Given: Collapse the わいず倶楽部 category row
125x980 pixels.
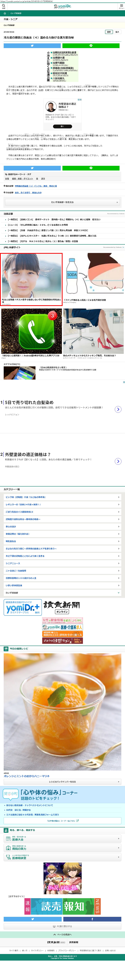Looking at the screenshot, I should coord(63,593).
